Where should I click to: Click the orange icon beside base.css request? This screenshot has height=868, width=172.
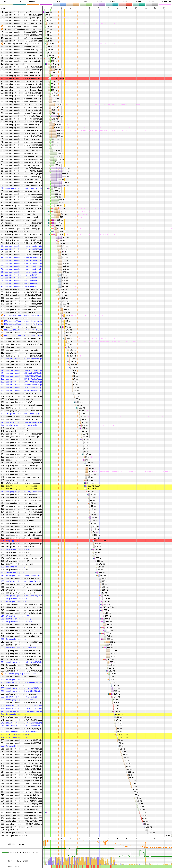tap(2, 29)
